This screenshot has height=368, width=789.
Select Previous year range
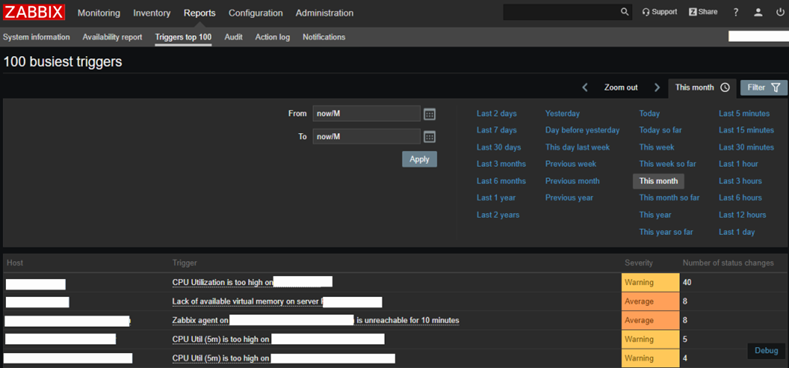pos(569,198)
